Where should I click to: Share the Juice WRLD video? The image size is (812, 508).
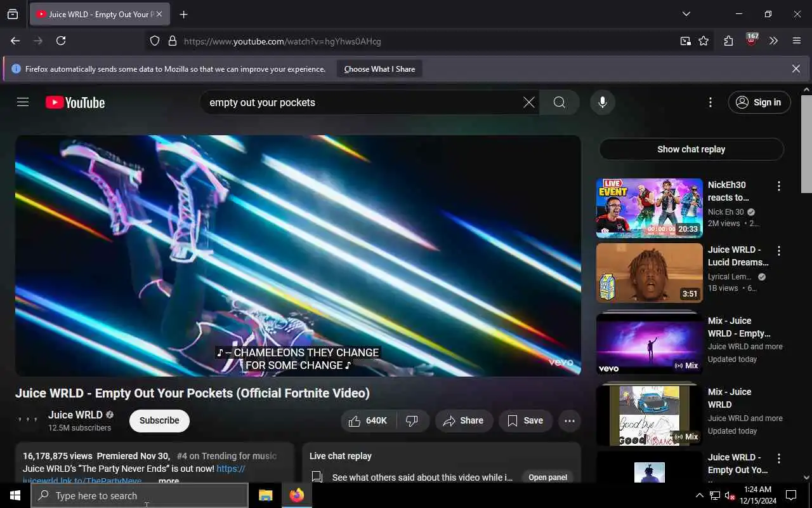[464, 420]
